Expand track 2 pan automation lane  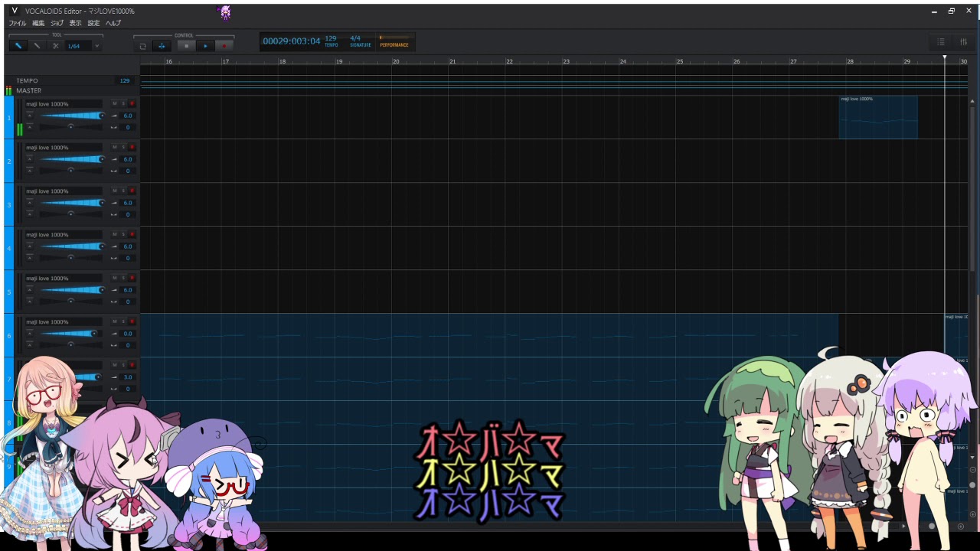(x=30, y=171)
